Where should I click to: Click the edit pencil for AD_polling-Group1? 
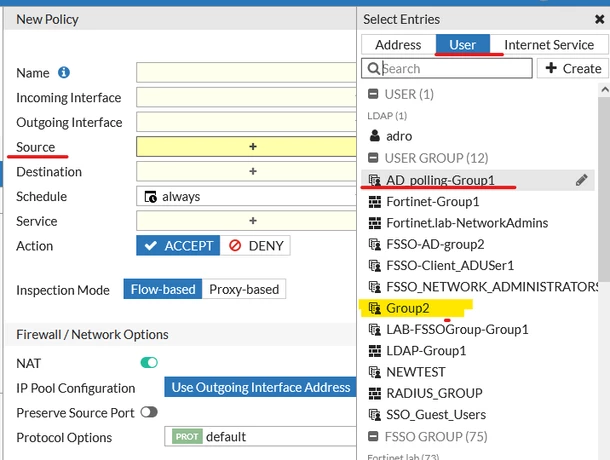(x=582, y=180)
